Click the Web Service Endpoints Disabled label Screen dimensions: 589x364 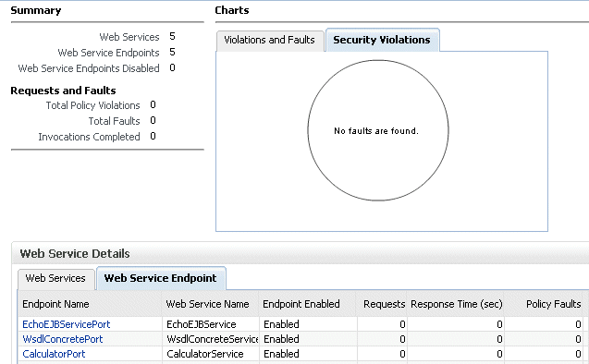89,68
